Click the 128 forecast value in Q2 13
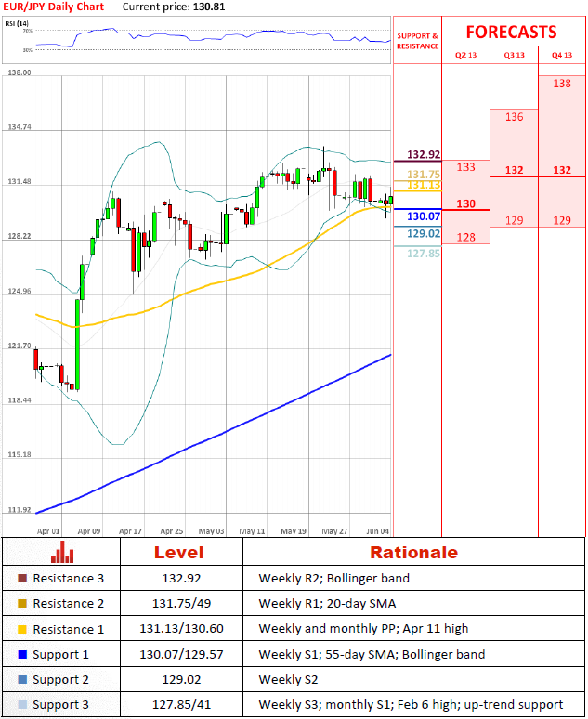Viewport: 588px width, 719px height. [x=466, y=237]
